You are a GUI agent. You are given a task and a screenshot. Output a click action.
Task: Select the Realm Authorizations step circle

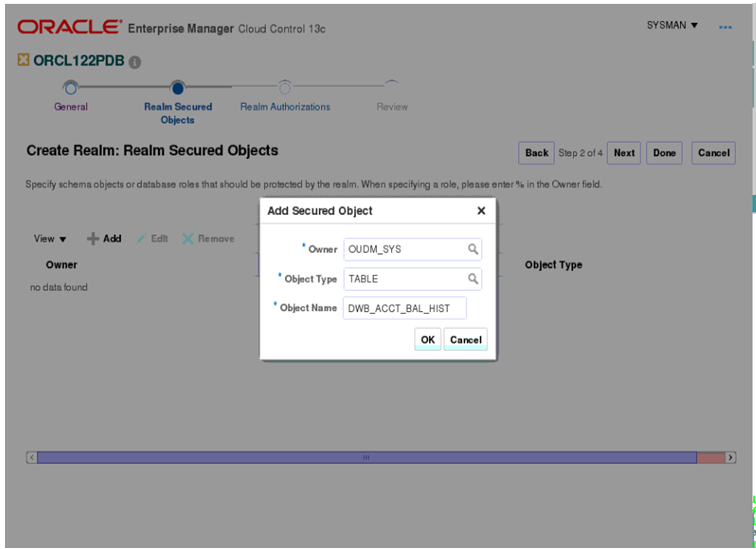(x=285, y=88)
